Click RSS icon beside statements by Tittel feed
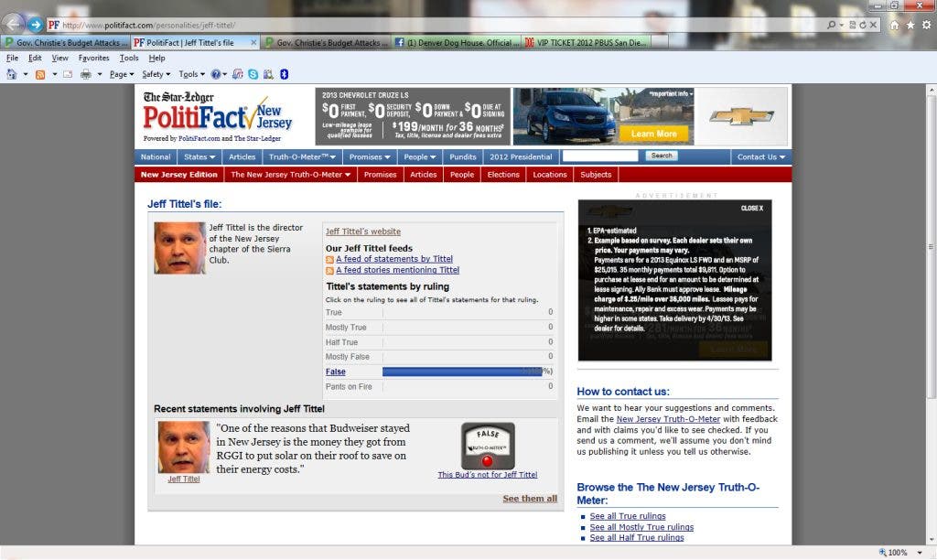The height and width of the screenshot is (560, 937). coord(329,259)
